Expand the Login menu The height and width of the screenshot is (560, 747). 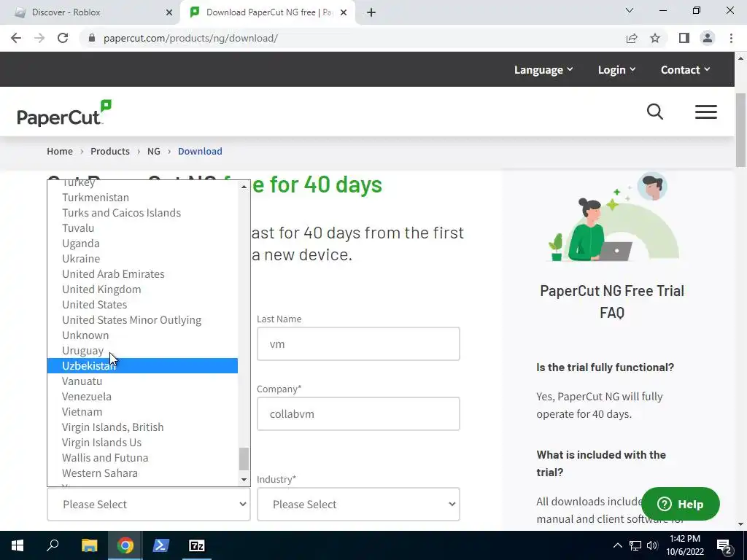[617, 70]
